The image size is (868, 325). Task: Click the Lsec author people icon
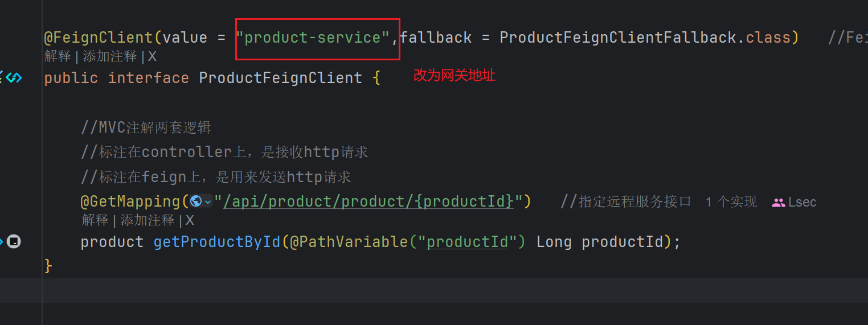778,203
